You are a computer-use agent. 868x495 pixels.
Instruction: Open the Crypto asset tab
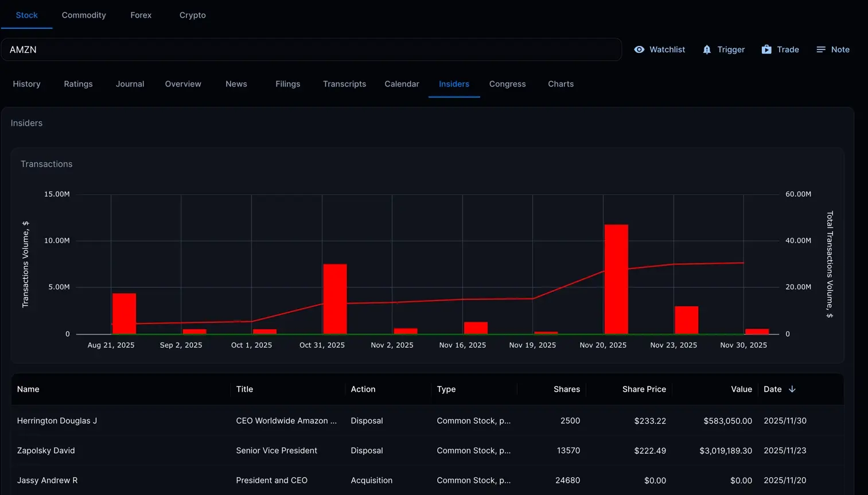tap(192, 15)
